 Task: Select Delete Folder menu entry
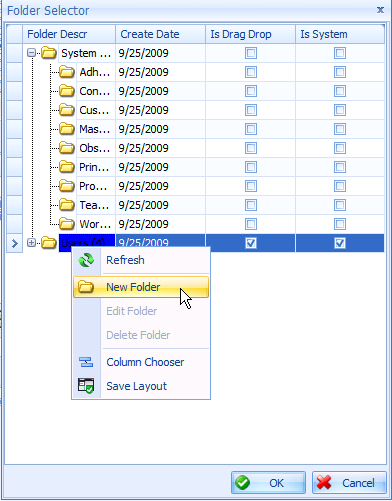(141, 335)
